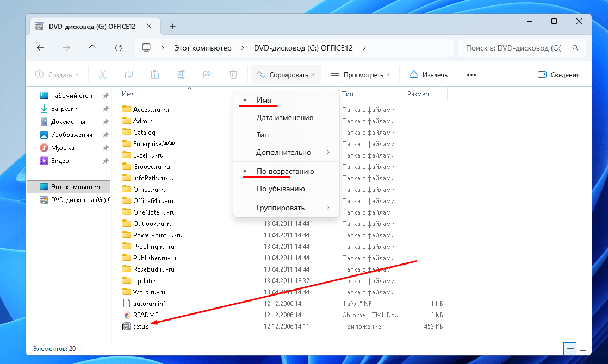Image resolution: width=608 pixels, height=364 pixels.
Task: Open the Создать dropdown
Action: [x=57, y=75]
